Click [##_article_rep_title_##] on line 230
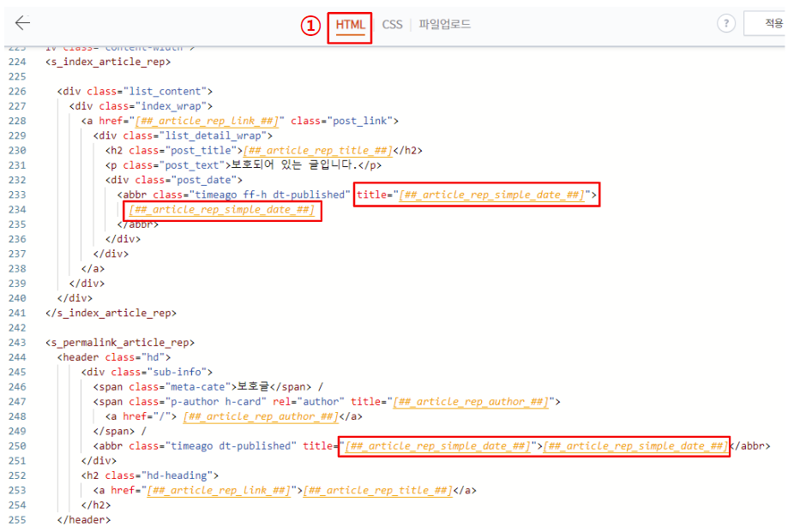 pos(317,150)
